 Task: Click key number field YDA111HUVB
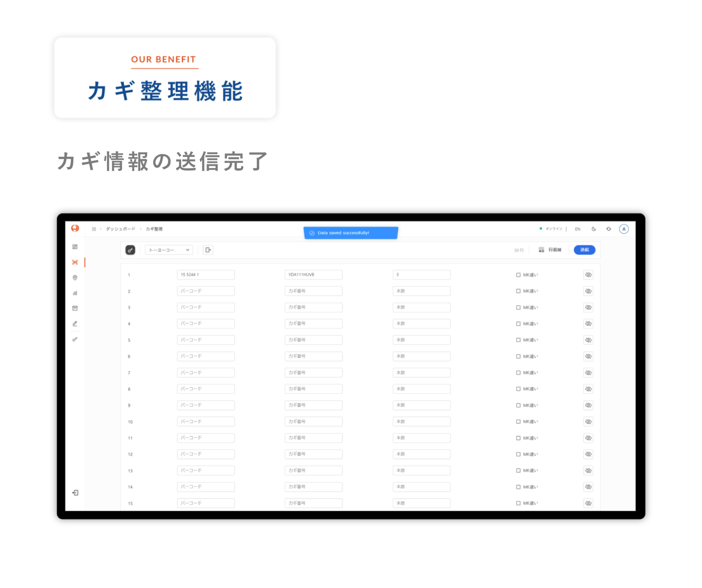click(314, 275)
